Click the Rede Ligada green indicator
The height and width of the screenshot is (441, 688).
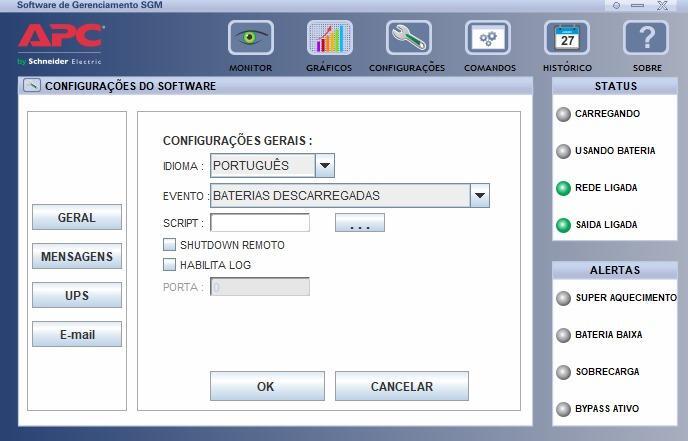563,188
